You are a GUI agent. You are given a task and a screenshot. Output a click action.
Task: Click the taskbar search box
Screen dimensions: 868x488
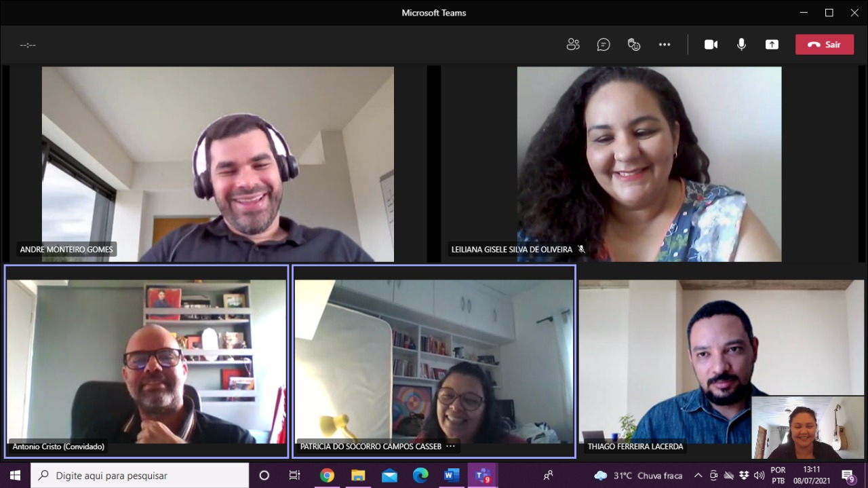tap(140, 475)
